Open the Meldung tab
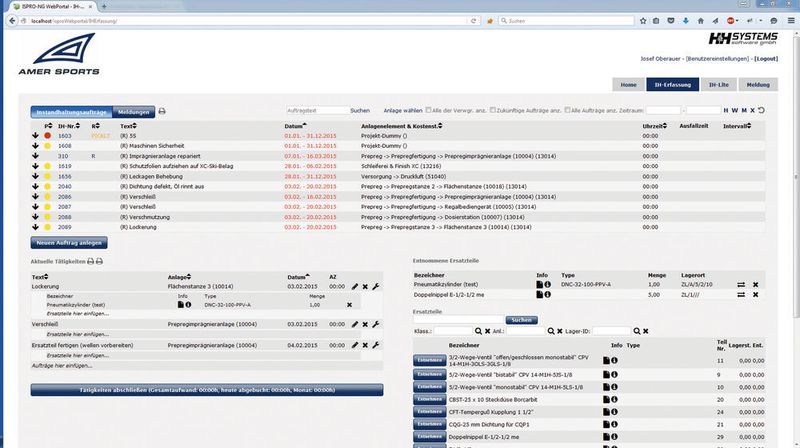The image size is (800, 448). (x=758, y=85)
